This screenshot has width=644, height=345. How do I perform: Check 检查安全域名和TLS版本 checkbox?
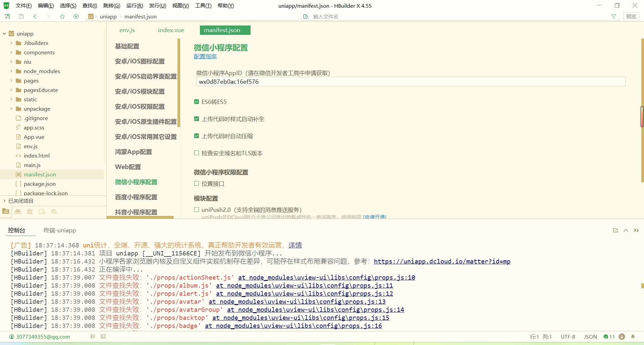tap(197, 153)
